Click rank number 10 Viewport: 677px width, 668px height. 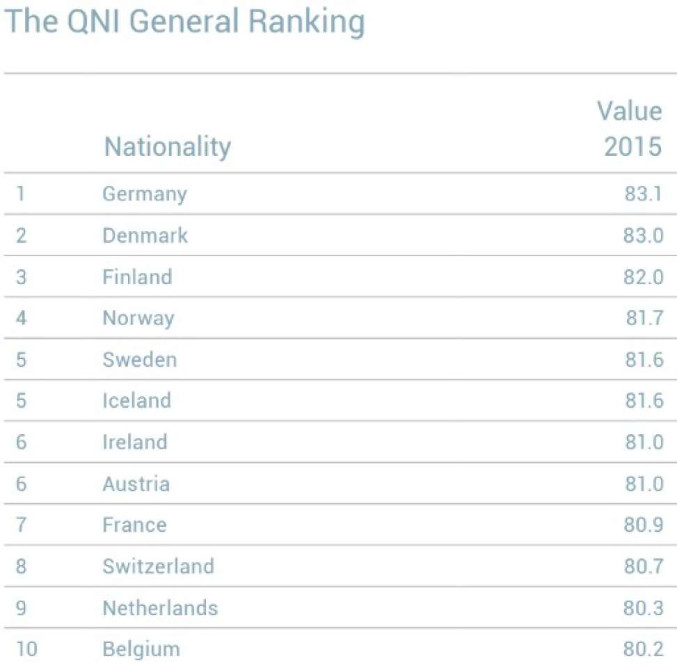coord(27,649)
